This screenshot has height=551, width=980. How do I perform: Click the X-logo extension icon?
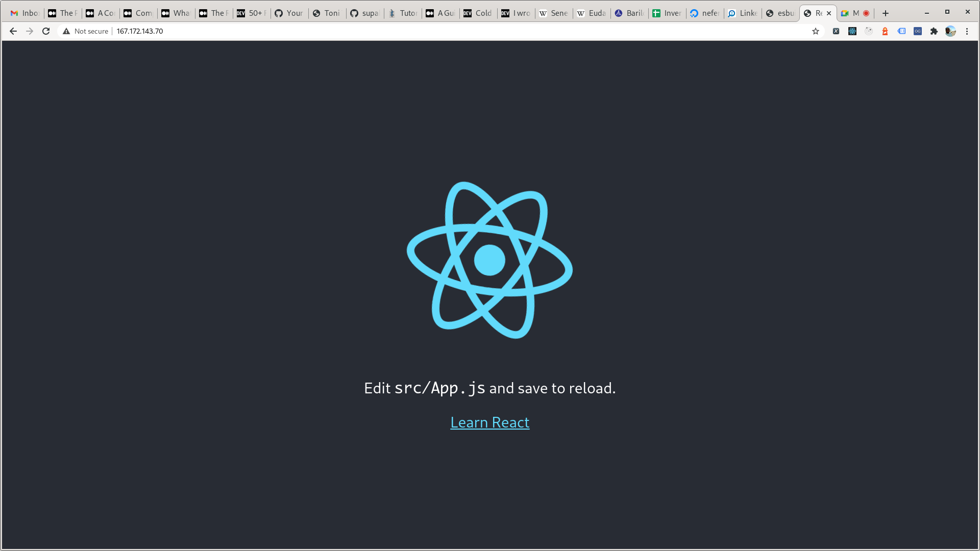[x=836, y=31]
